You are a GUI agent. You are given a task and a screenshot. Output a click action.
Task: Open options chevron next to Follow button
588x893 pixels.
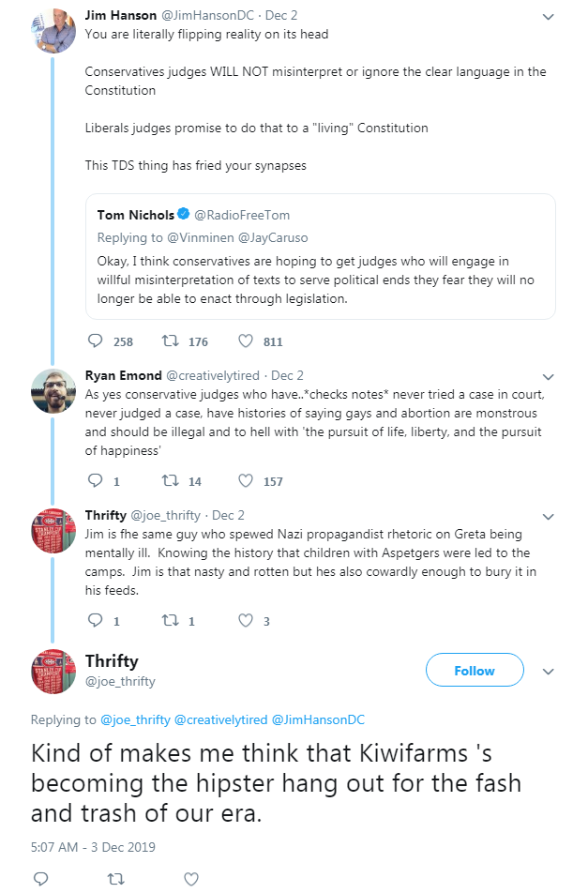coord(549,672)
